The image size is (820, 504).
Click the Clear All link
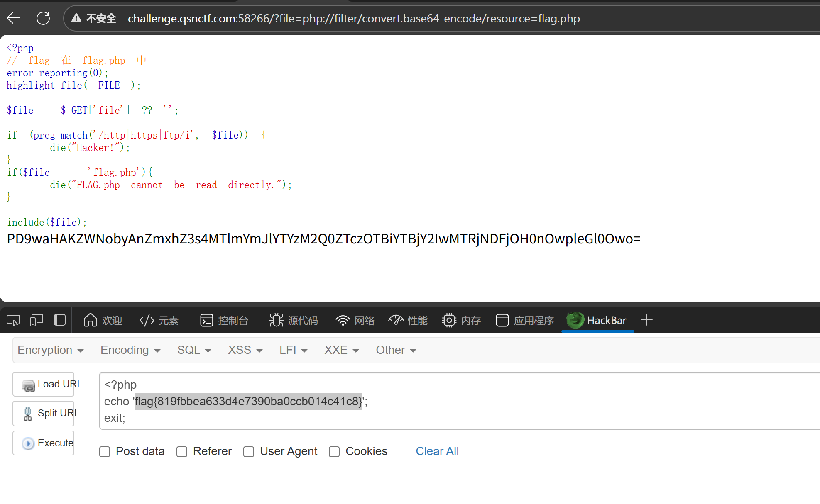click(x=437, y=451)
